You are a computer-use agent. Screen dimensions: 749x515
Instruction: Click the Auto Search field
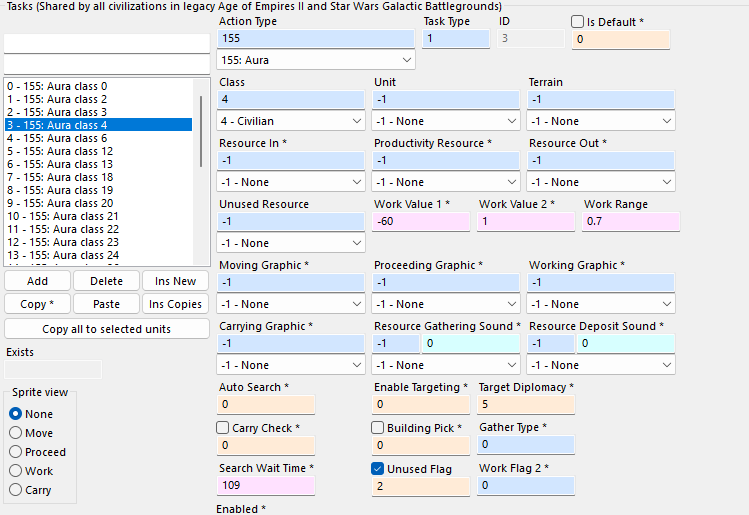(266, 405)
